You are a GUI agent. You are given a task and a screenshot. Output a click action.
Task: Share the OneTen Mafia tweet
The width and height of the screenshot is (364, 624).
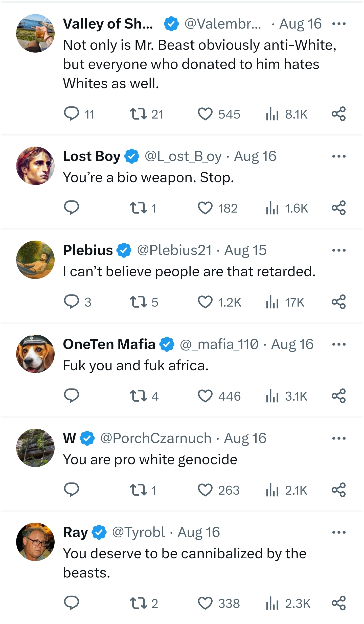pos(338,396)
